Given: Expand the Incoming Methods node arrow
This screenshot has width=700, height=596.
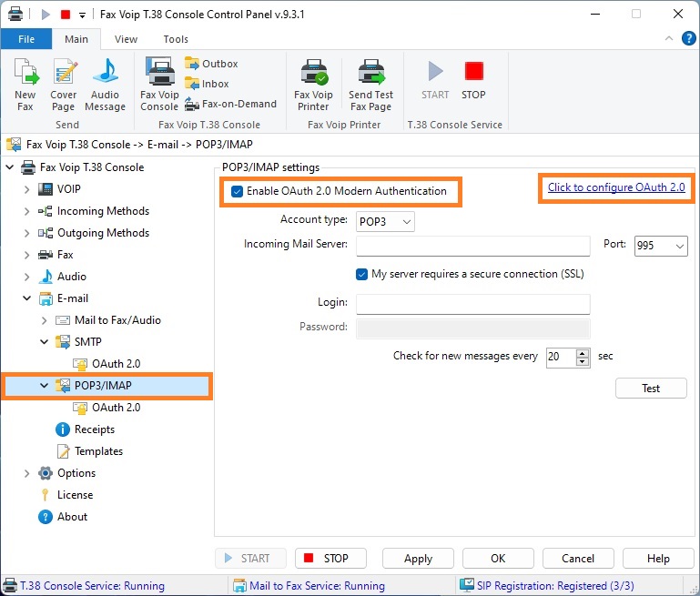Looking at the screenshot, I should coord(26,211).
